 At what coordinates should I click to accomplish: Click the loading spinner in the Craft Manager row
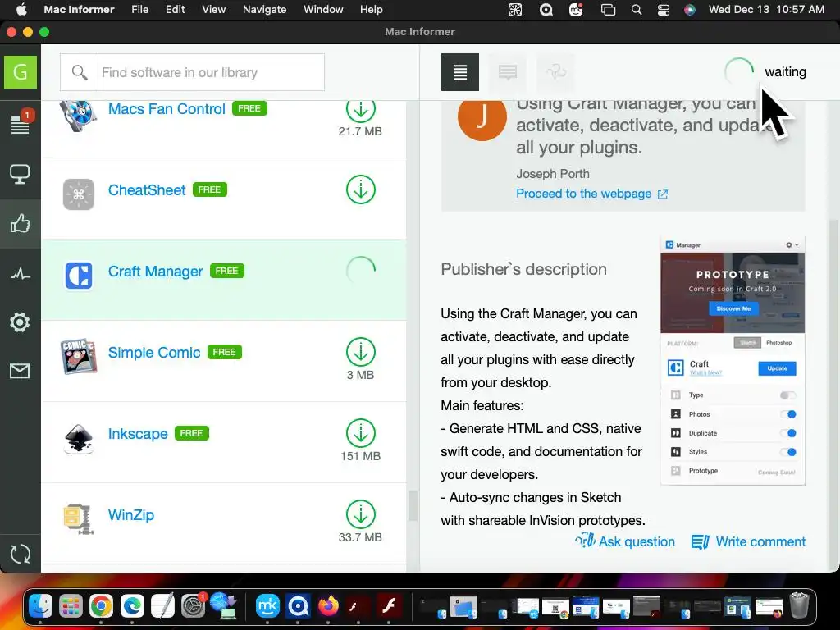361,271
